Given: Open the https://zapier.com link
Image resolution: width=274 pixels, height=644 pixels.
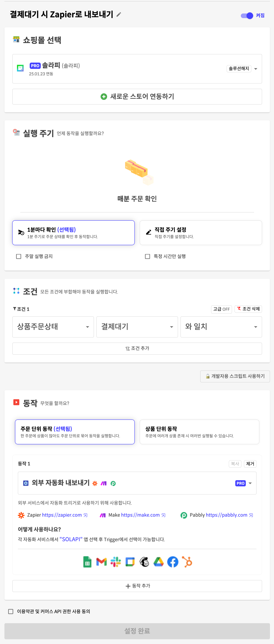Looking at the screenshot, I should pyautogui.click(x=62, y=515).
